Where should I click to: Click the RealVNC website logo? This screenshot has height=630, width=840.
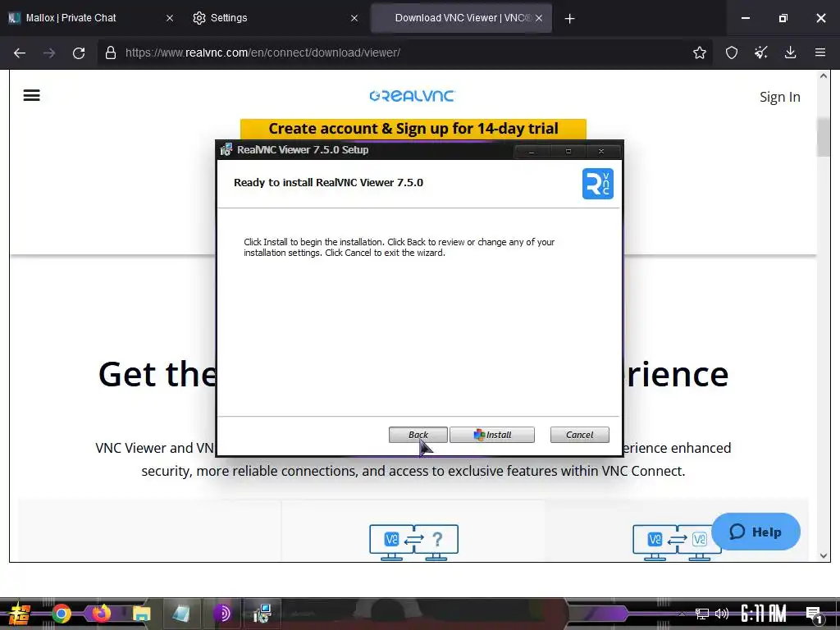tap(413, 96)
